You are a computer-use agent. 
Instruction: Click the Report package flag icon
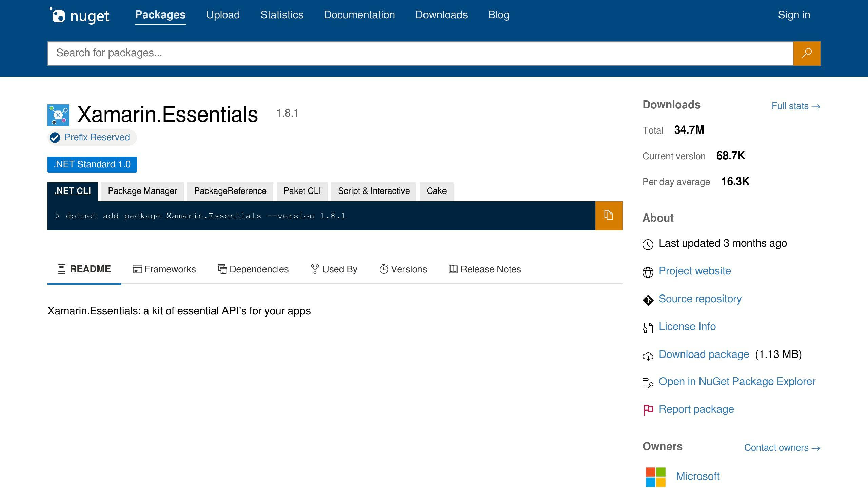pos(648,410)
